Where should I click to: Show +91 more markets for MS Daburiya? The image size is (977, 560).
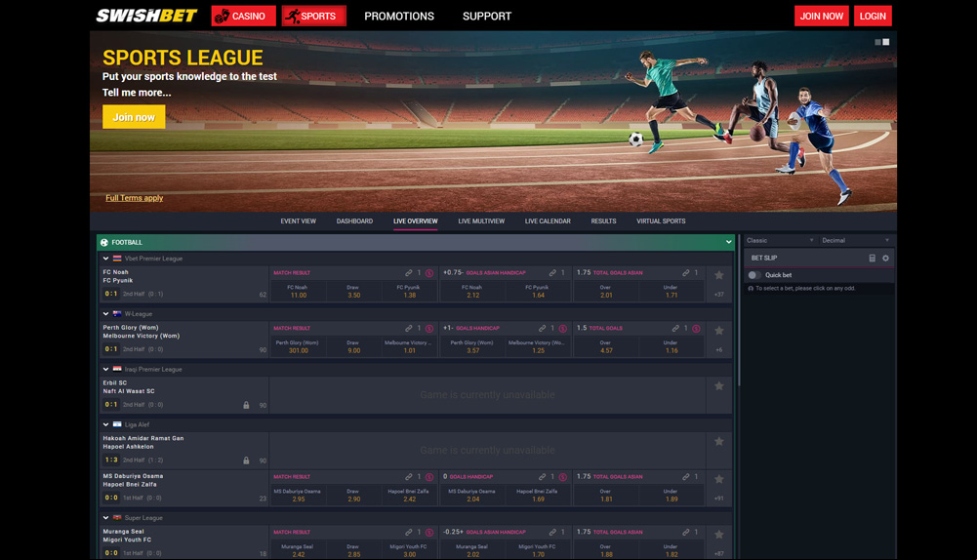pos(719,499)
